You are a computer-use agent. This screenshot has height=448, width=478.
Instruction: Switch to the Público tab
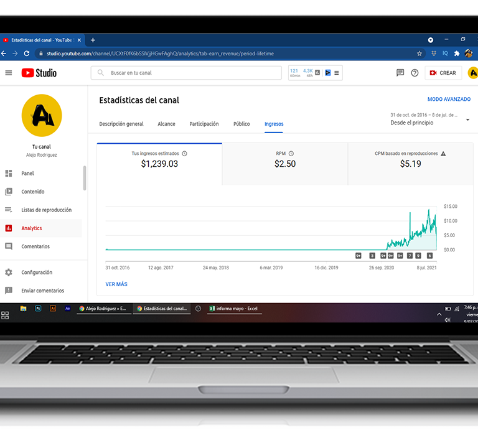coord(241,124)
